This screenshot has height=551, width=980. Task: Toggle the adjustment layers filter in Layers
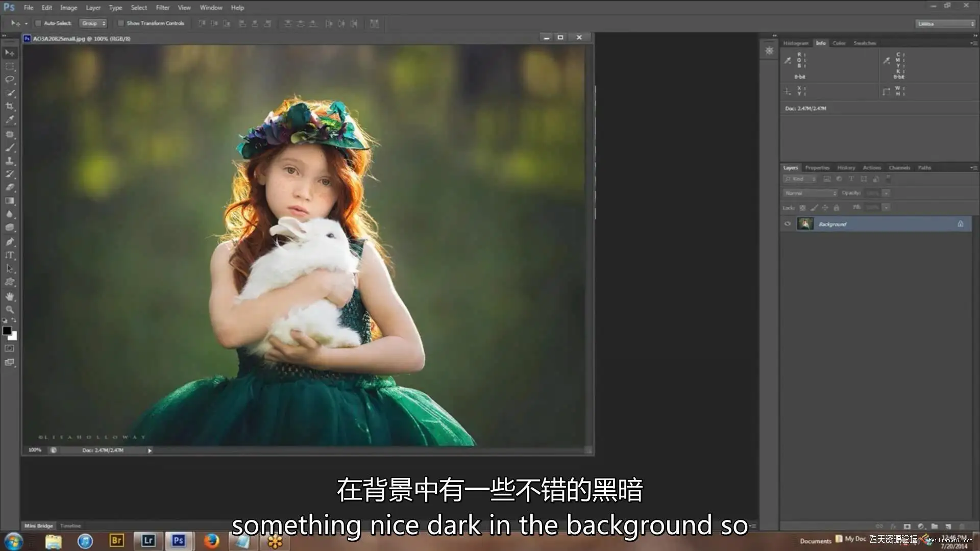point(839,179)
